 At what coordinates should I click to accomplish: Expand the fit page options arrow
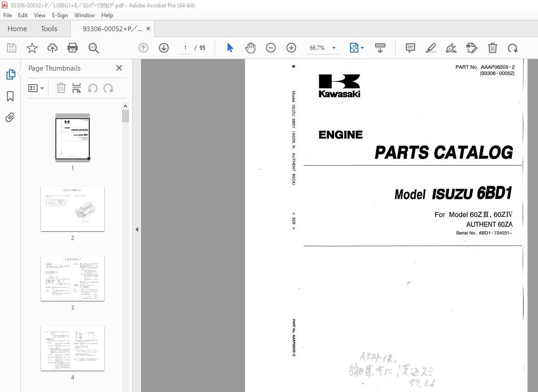coord(363,48)
